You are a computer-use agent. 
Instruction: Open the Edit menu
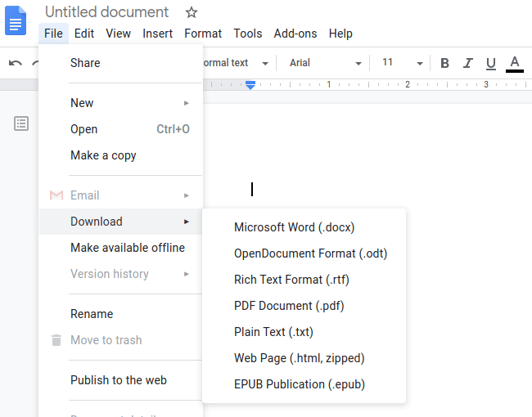coord(84,34)
